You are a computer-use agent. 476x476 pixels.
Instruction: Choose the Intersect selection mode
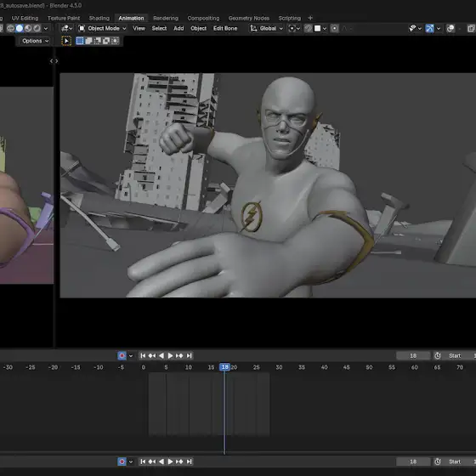point(115,41)
